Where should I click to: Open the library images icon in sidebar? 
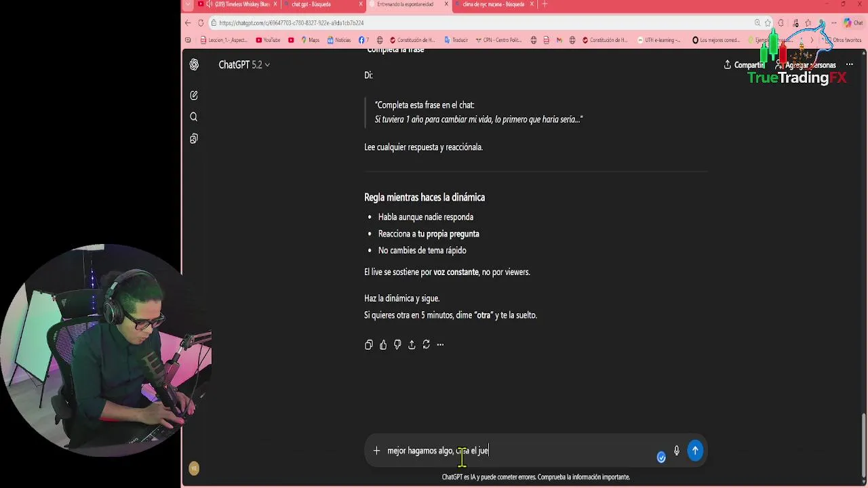[194, 138]
